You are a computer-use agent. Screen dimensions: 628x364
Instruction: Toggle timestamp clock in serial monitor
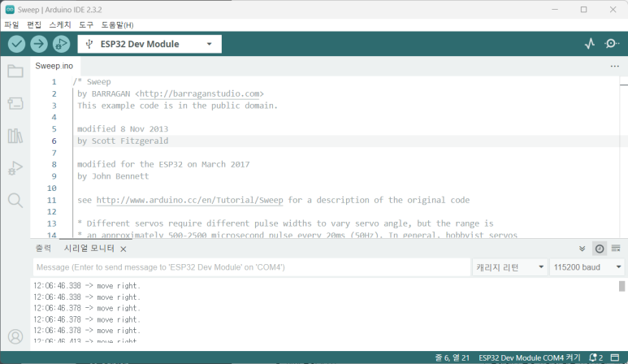(x=600, y=249)
